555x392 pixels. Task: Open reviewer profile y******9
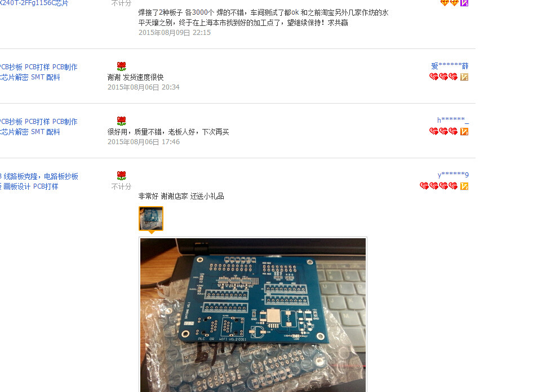click(453, 175)
